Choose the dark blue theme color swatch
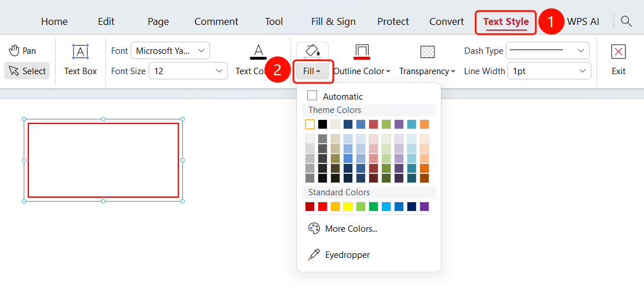The image size is (644, 299). (x=348, y=124)
